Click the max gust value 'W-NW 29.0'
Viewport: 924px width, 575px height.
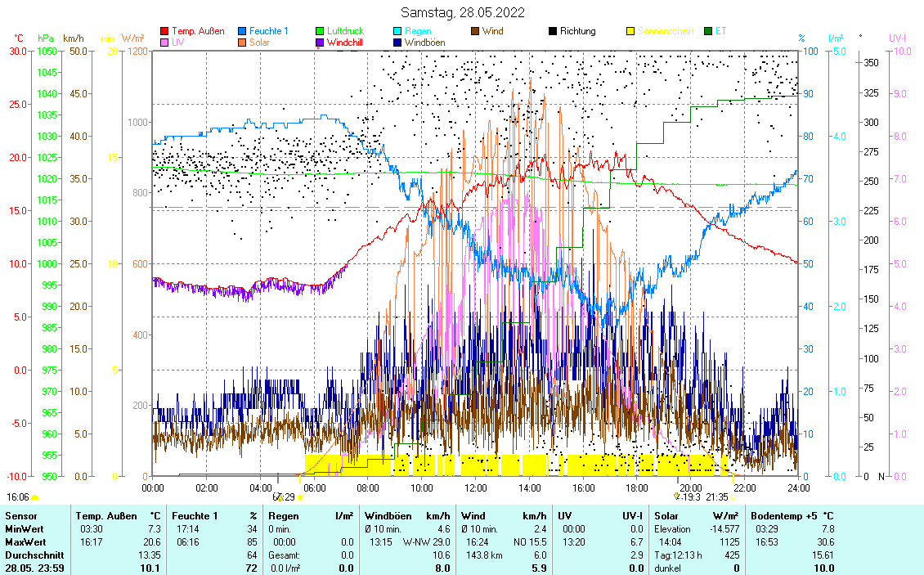point(427,542)
